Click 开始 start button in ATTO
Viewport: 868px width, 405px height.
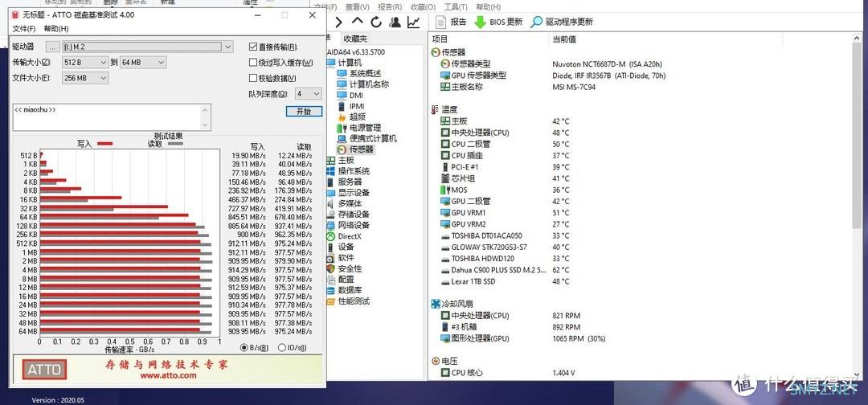(x=304, y=111)
